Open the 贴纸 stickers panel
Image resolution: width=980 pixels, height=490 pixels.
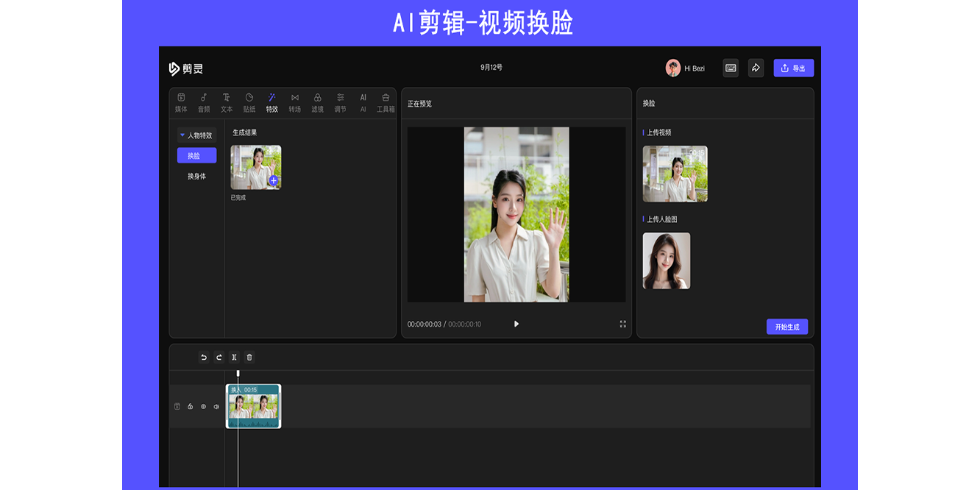[249, 99]
